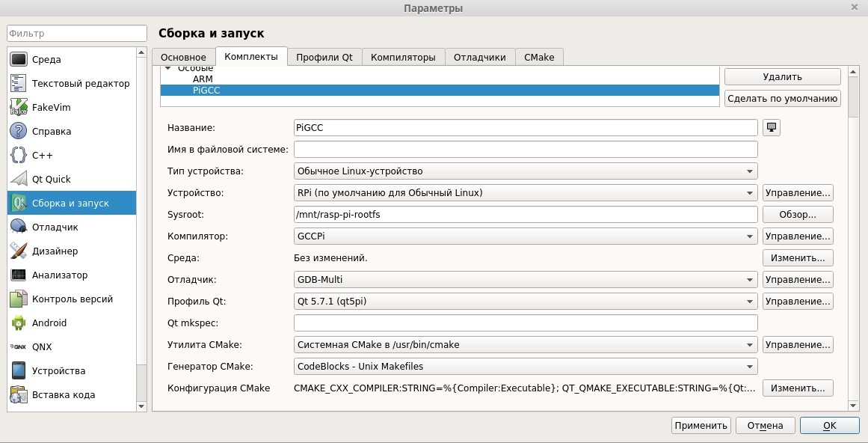868x443 pixels.
Task: Click the Sysroot path input field
Action: (x=526, y=215)
